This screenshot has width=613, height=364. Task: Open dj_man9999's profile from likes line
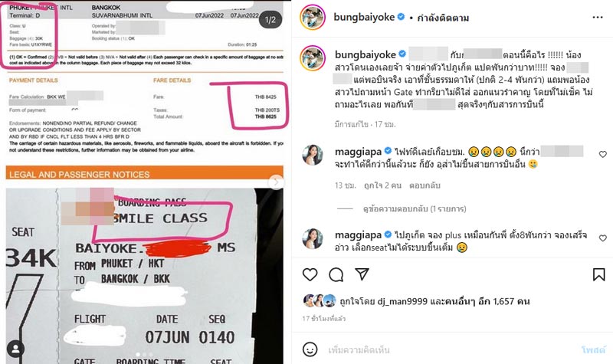[402, 301]
